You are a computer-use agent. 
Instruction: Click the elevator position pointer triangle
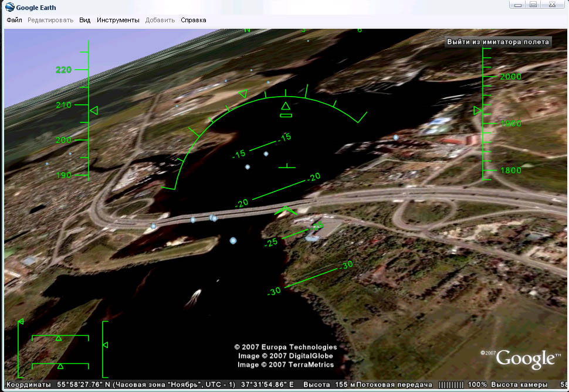[105, 345]
